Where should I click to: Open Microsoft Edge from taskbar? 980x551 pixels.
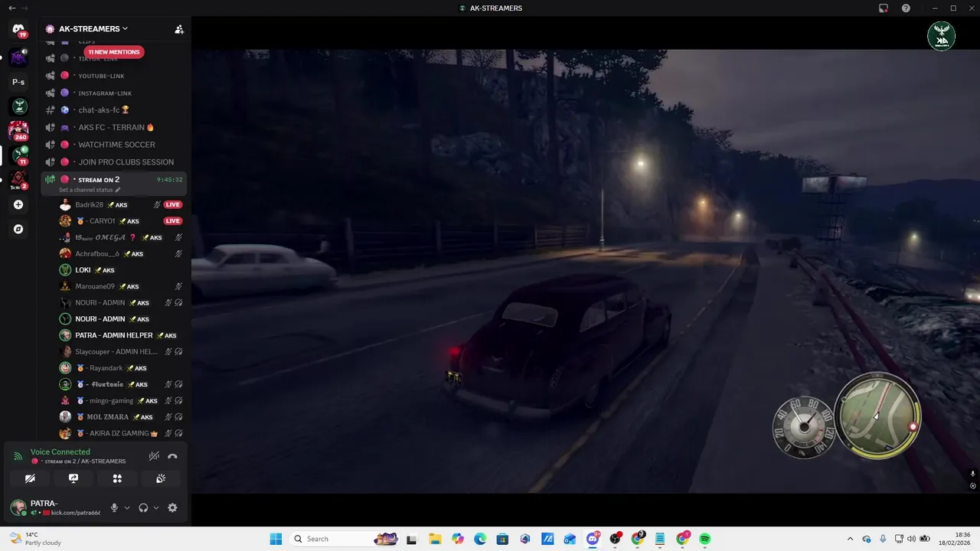tap(480, 539)
